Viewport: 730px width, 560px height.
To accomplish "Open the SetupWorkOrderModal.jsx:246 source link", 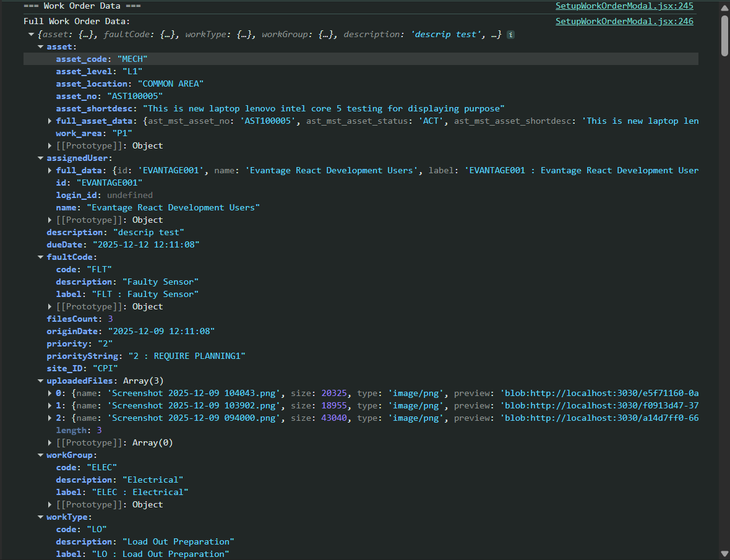I will point(624,21).
